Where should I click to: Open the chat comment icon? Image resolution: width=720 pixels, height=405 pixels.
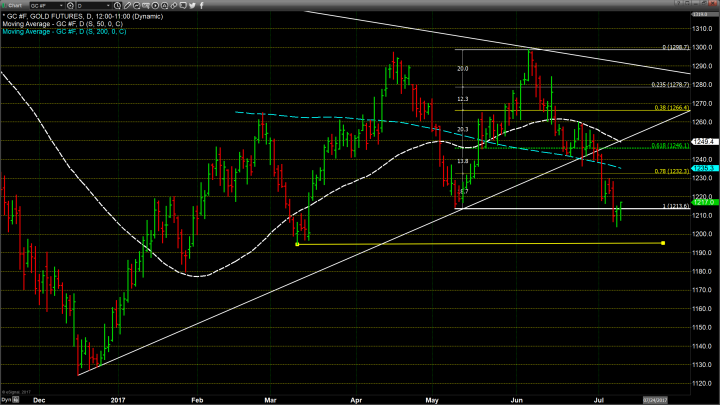click(x=183, y=6)
